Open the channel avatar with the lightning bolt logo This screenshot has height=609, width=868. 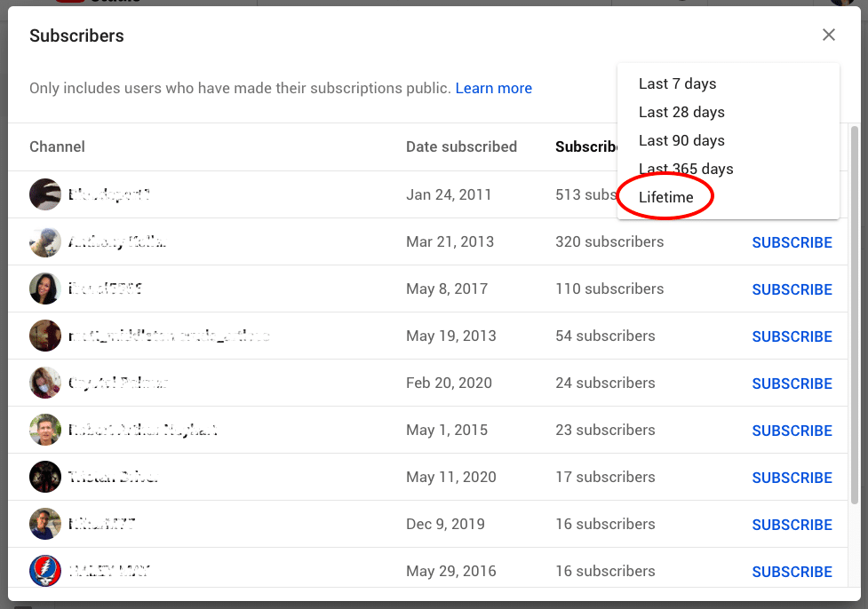(x=45, y=571)
